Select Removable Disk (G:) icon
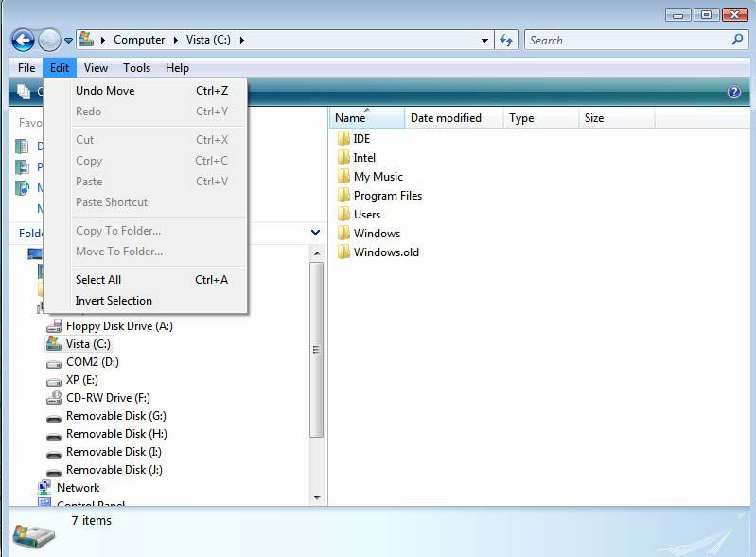 (x=54, y=418)
